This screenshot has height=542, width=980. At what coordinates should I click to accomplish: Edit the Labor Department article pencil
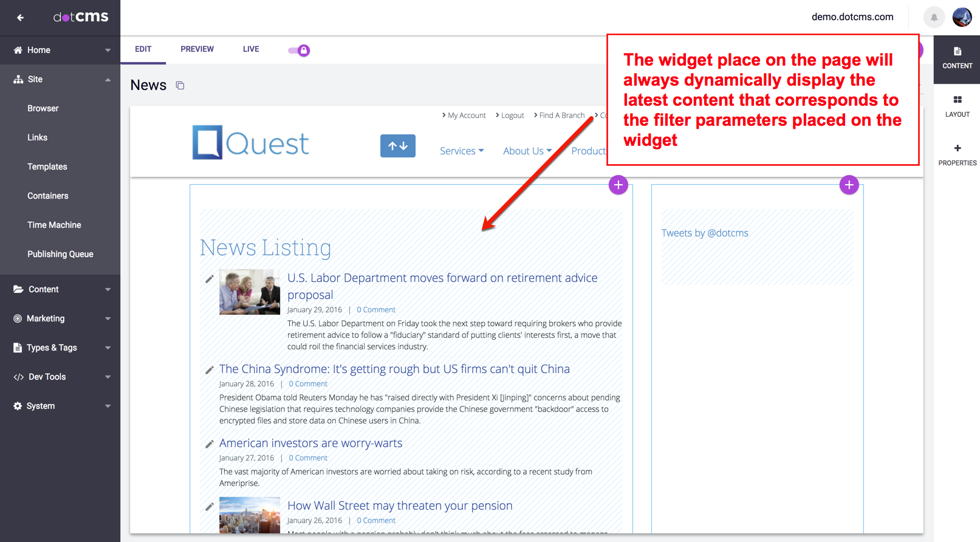[x=209, y=279]
